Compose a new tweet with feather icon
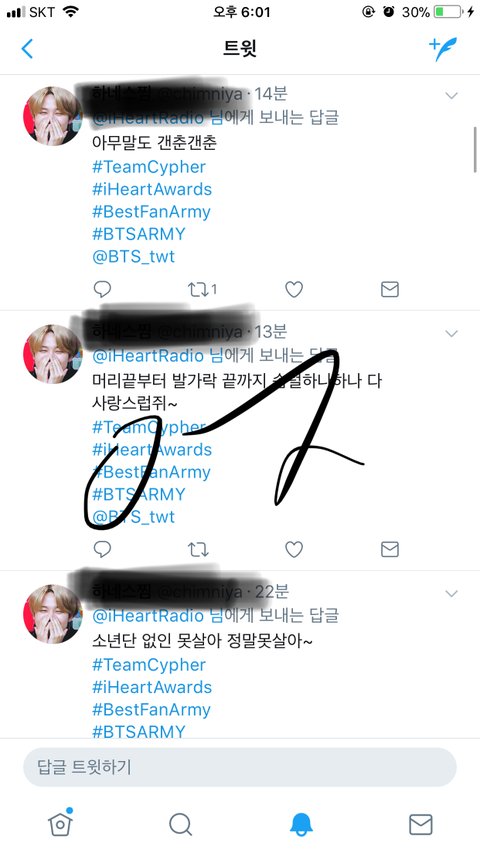 pos(442,49)
